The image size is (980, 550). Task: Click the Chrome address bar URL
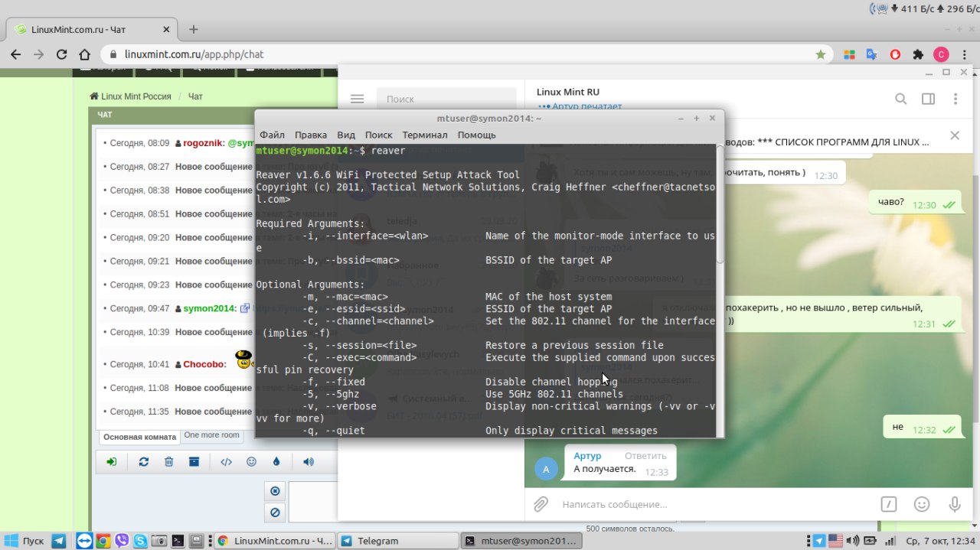click(x=194, y=55)
